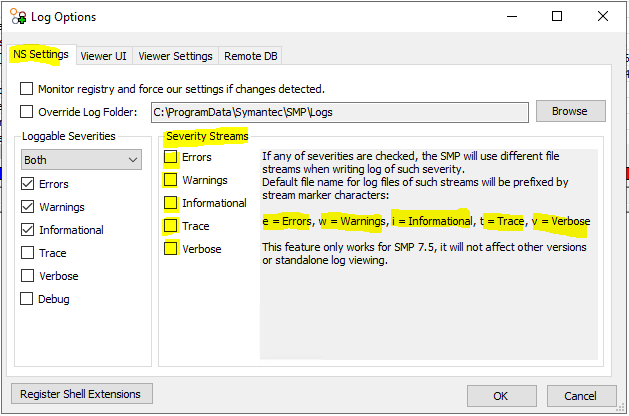Close the Log Options window

pyautogui.click(x=603, y=16)
